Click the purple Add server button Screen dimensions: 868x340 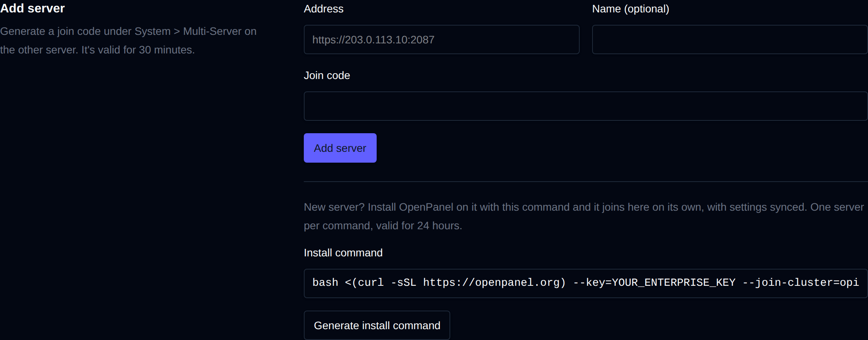[x=340, y=148]
